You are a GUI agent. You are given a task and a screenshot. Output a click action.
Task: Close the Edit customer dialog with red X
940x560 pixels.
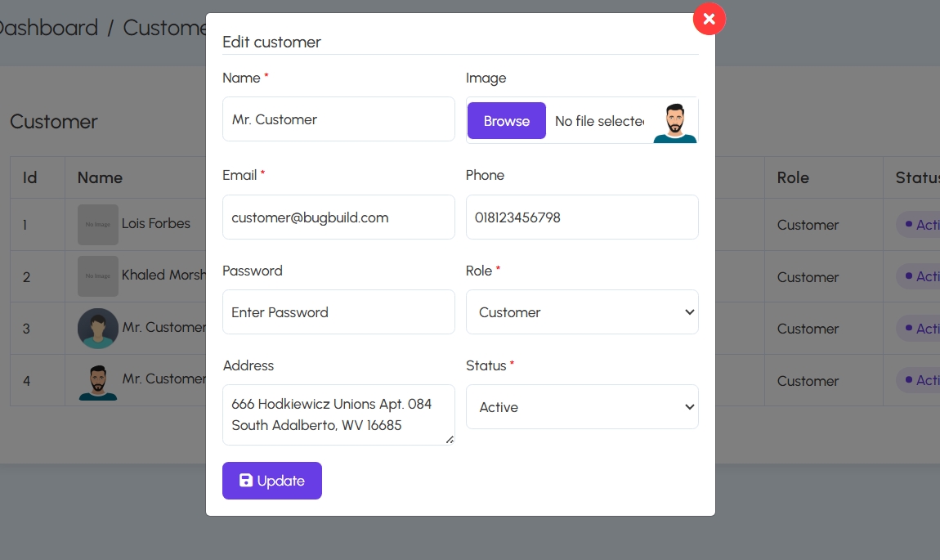(709, 19)
